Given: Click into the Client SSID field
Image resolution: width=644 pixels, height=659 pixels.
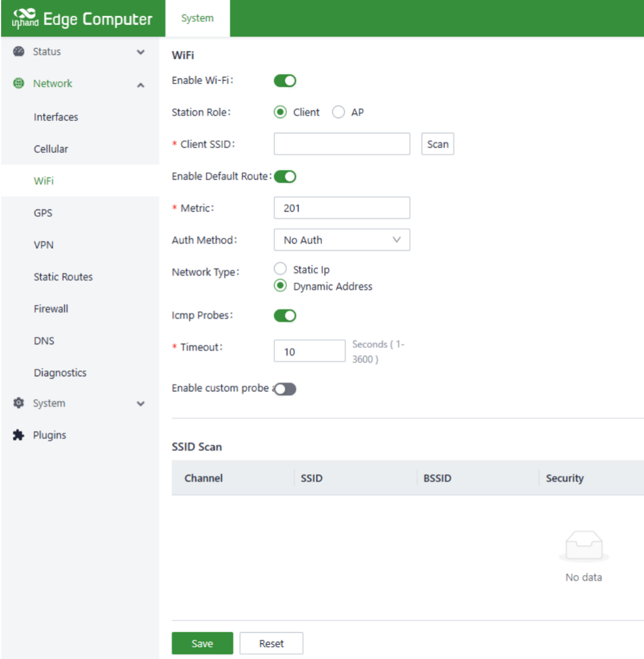Looking at the screenshot, I should pos(342,144).
